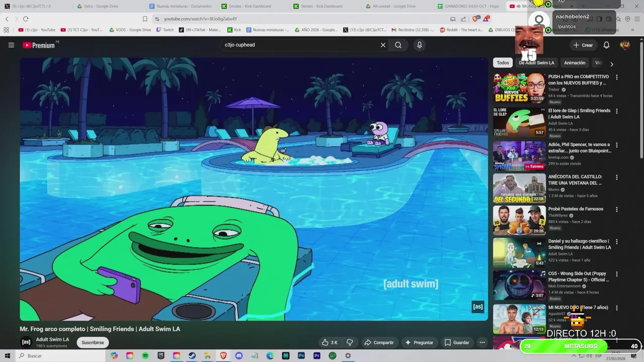Open ANÉCDOTA DEL CASTILLO video thumbnail
This screenshot has height=362, width=644.
pyautogui.click(x=519, y=188)
